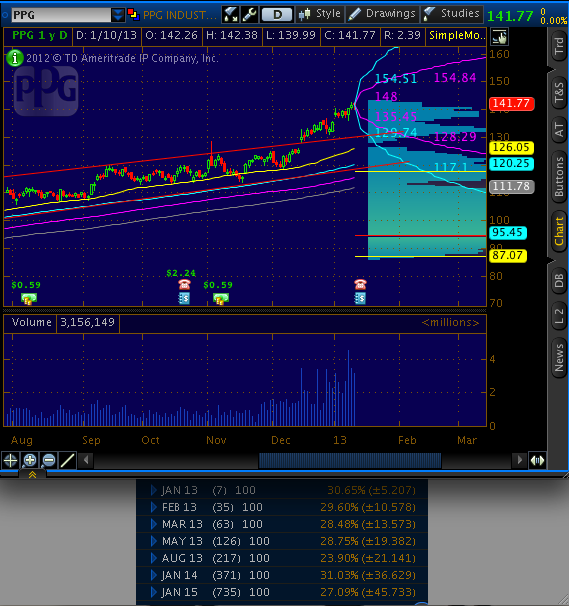
Task: Click the green info icon on chart
Action: [x=15, y=58]
